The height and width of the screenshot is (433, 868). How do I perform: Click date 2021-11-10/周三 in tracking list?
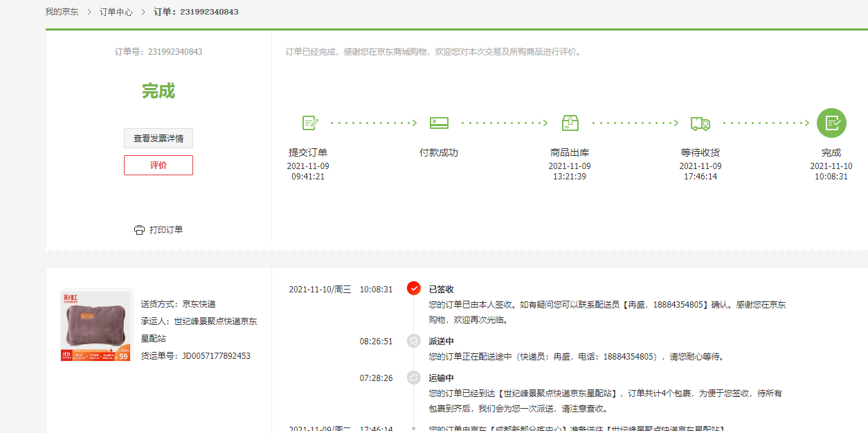tap(320, 290)
